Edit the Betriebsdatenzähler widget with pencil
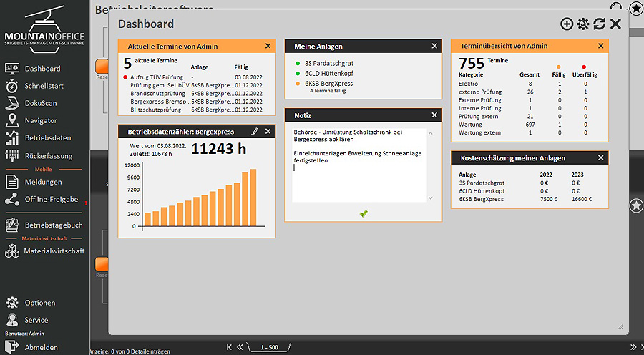 [x=255, y=132]
